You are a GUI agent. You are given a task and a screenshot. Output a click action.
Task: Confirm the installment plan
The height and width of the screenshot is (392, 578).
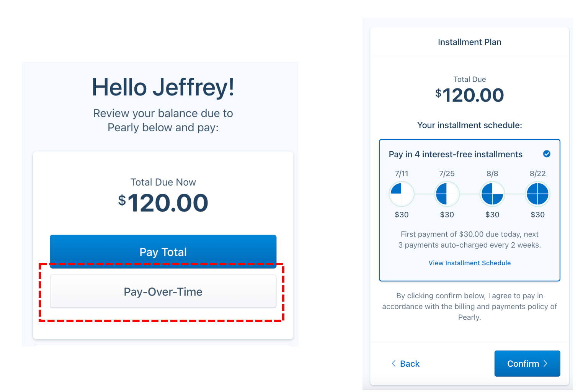[x=527, y=364]
